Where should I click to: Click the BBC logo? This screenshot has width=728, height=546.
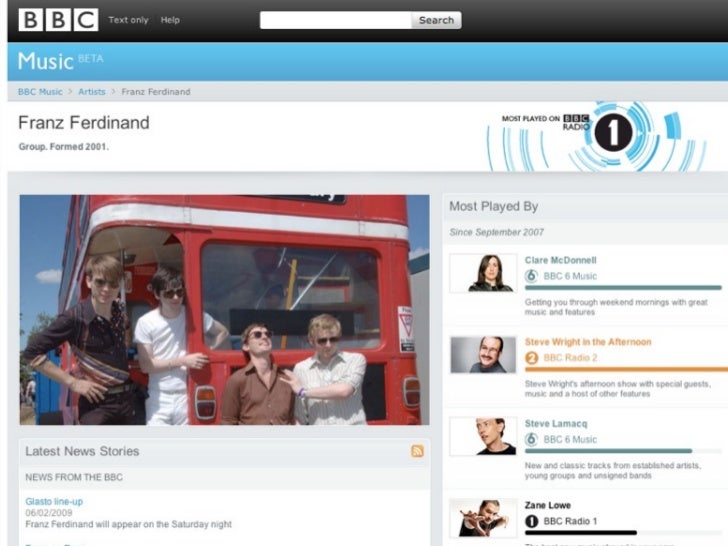pyautogui.click(x=58, y=20)
